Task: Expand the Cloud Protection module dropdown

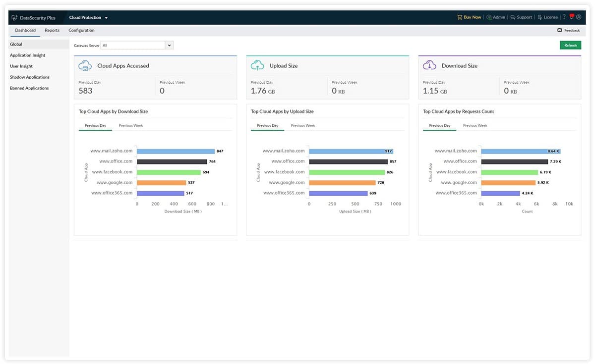Action: coord(88,17)
